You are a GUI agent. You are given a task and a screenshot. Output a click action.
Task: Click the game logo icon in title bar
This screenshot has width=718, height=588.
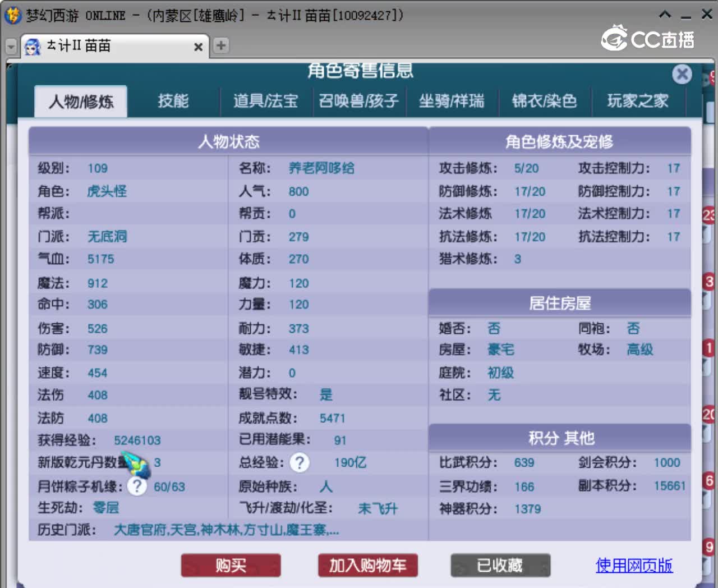pyautogui.click(x=12, y=15)
